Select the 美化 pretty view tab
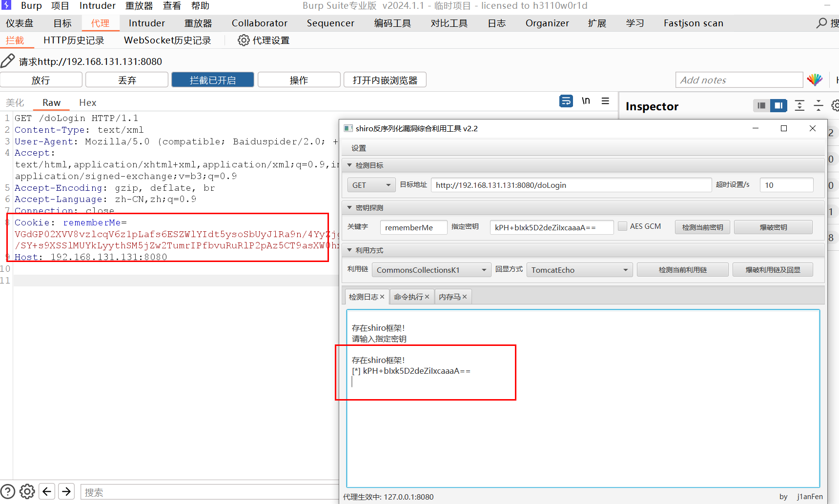This screenshot has width=839, height=504. 15,102
